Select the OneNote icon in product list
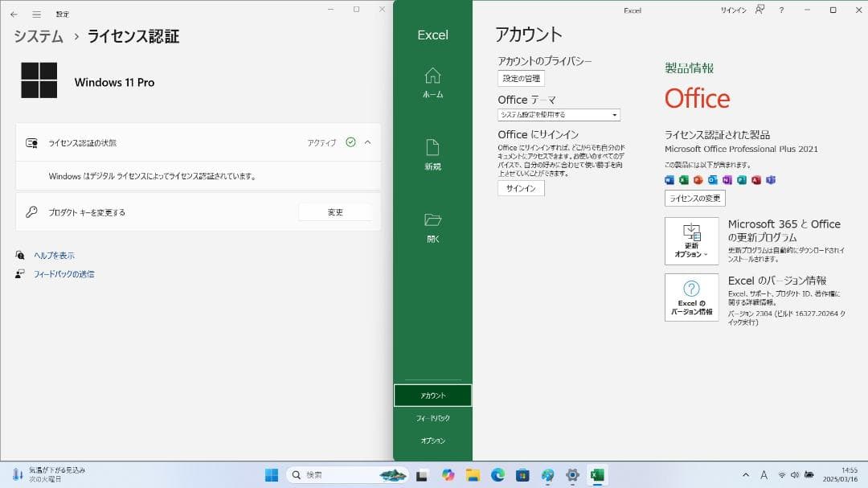868x488 pixels. pos(726,180)
